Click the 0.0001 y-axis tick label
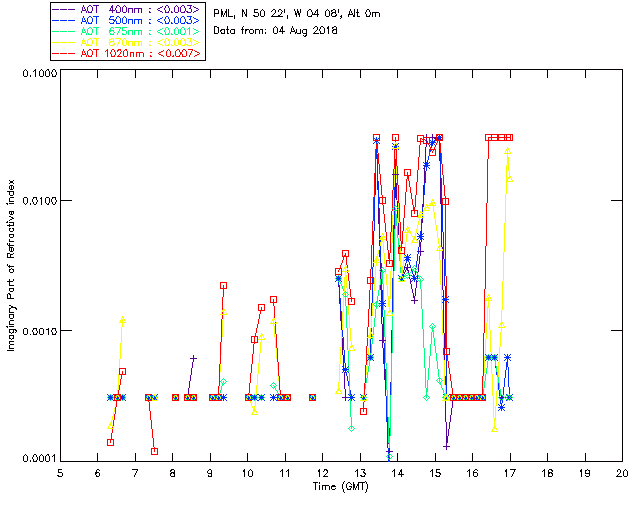 (38, 459)
